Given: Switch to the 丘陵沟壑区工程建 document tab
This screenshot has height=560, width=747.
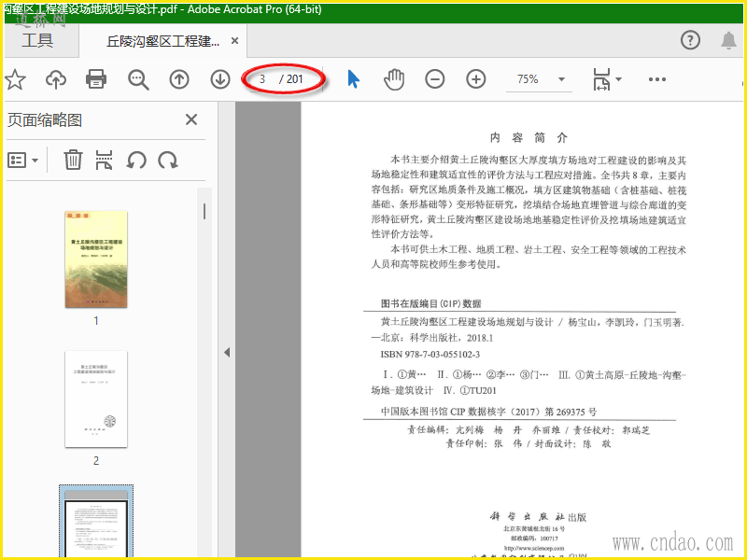Looking at the screenshot, I should 162,41.
